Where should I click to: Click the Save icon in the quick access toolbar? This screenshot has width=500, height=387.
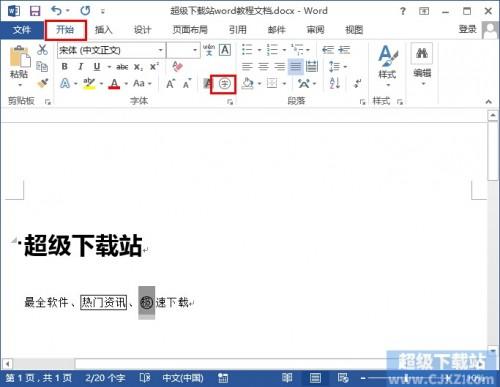35,11
